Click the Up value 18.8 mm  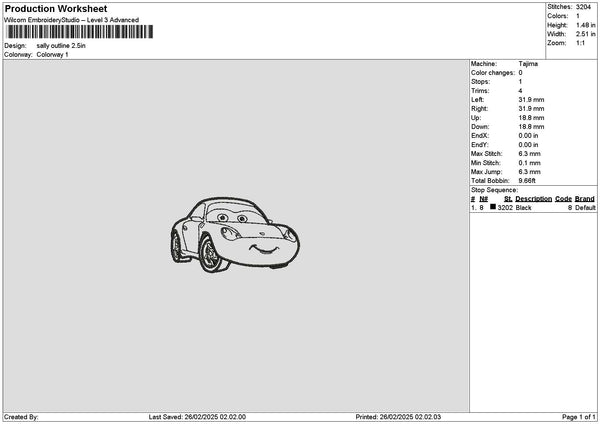pyautogui.click(x=531, y=117)
